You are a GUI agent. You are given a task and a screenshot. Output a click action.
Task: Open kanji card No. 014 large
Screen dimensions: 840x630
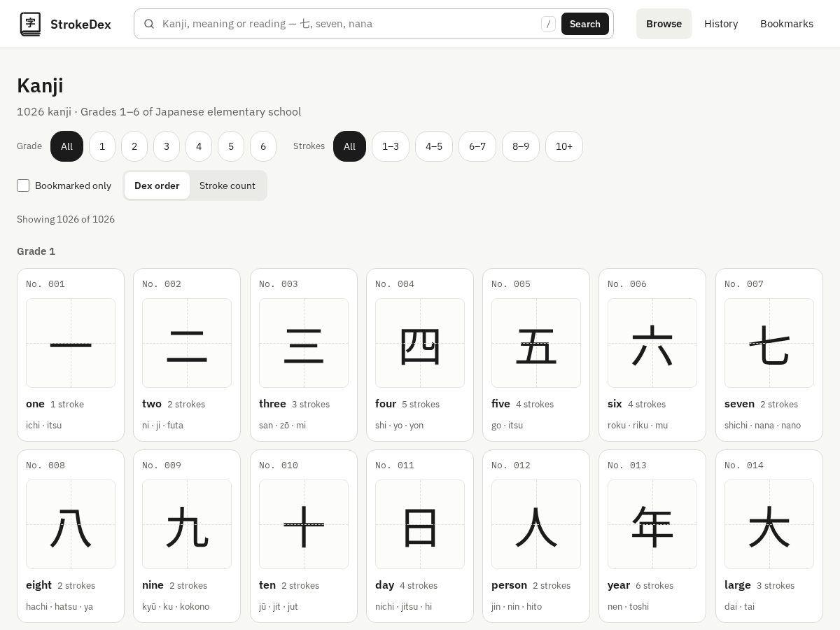[769, 536]
